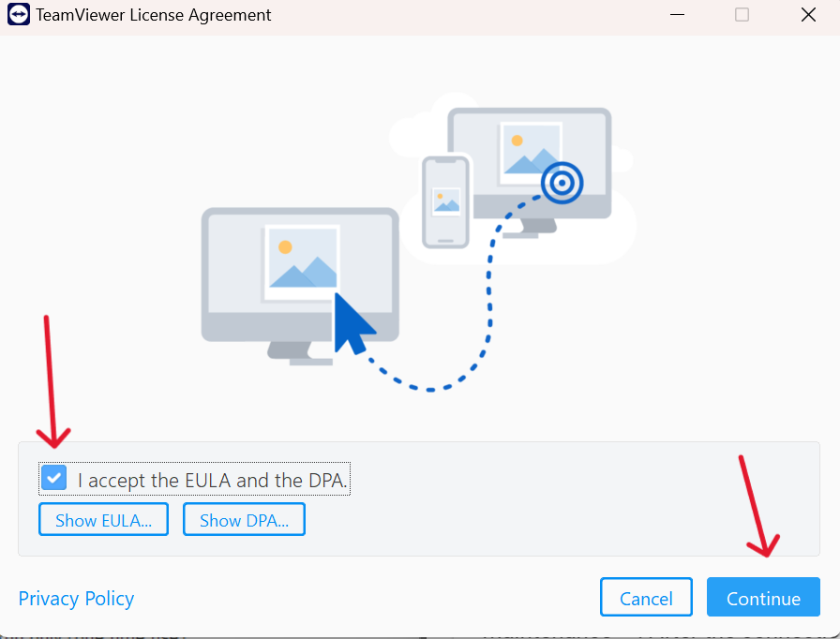
Task: Minimize the TeamViewer License Agreement window
Action: tap(678, 14)
